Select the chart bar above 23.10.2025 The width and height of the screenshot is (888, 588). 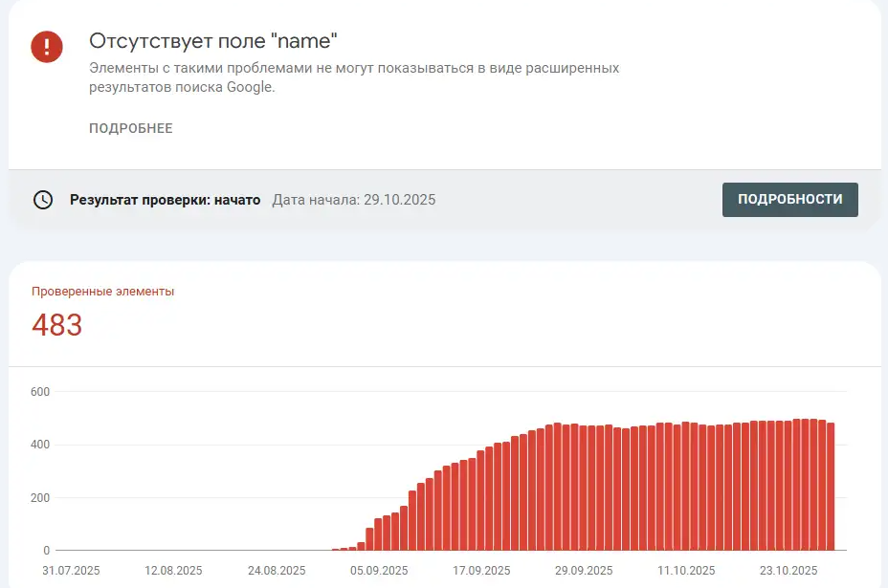tap(788, 486)
